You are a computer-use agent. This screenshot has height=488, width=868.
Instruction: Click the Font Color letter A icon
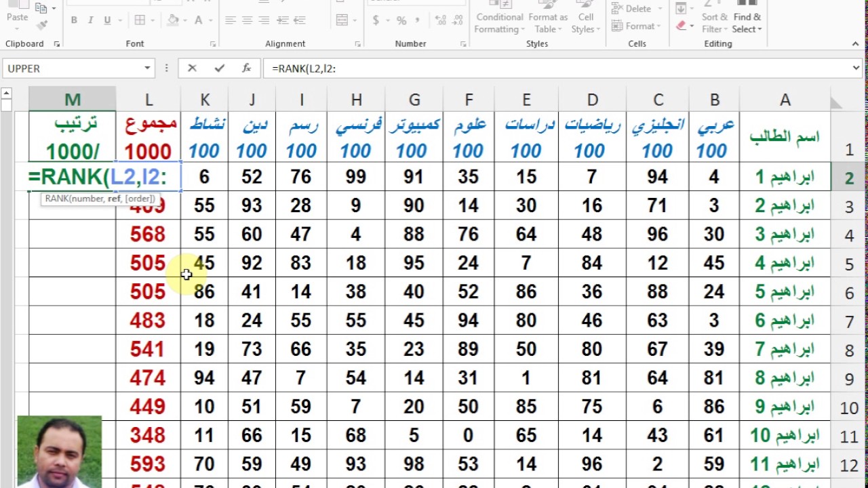(x=199, y=20)
